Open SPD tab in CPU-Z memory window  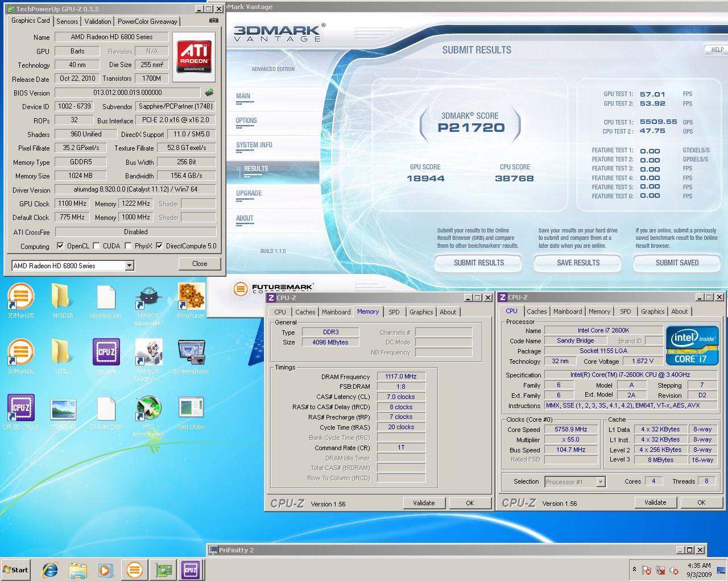point(394,311)
